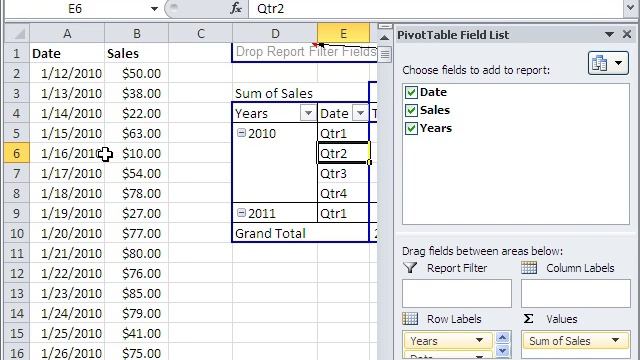Select column B header
Screen dimensions: 640x360
(137, 33)
